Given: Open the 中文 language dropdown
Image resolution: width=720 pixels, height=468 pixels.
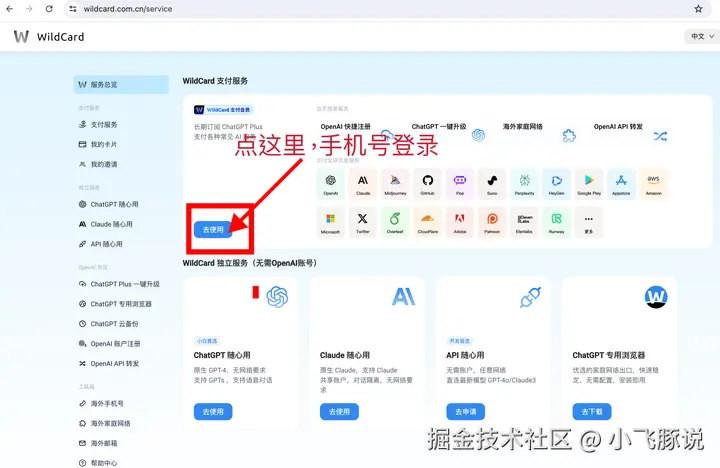Looking at the screenshot, I should click(x=702, y=36).
